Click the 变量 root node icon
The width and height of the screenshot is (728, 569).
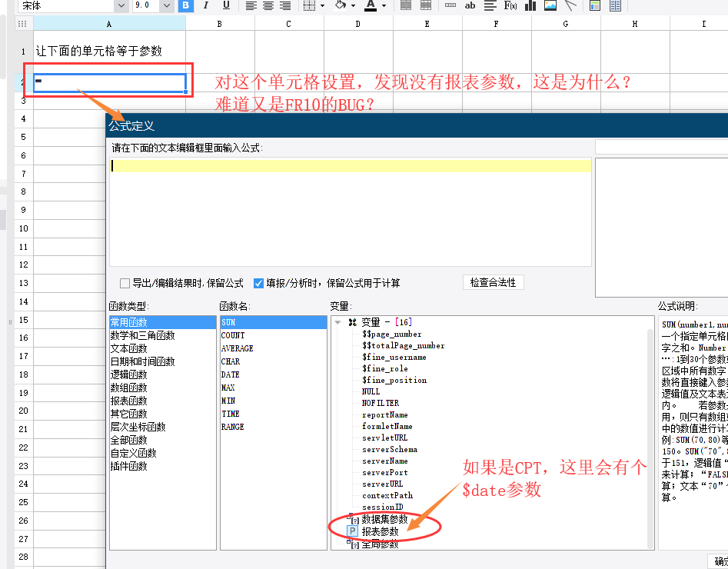pyautogui.click(x=353, y=322)
